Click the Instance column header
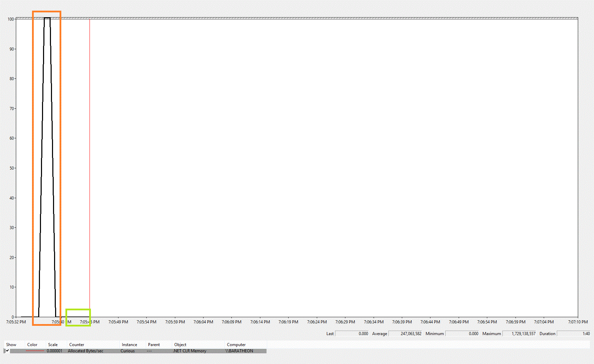The image size is (594, 364). tap(129, 344)
